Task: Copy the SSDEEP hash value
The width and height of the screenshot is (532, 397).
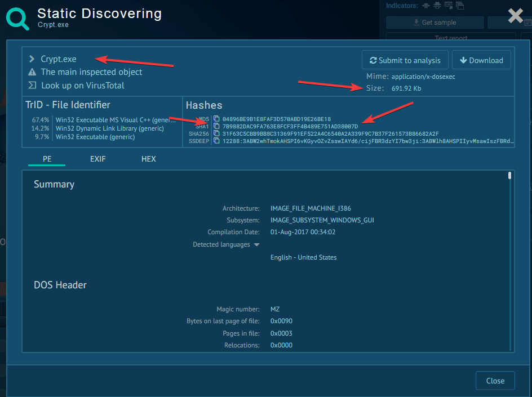Action: click(x=217, y=141)
